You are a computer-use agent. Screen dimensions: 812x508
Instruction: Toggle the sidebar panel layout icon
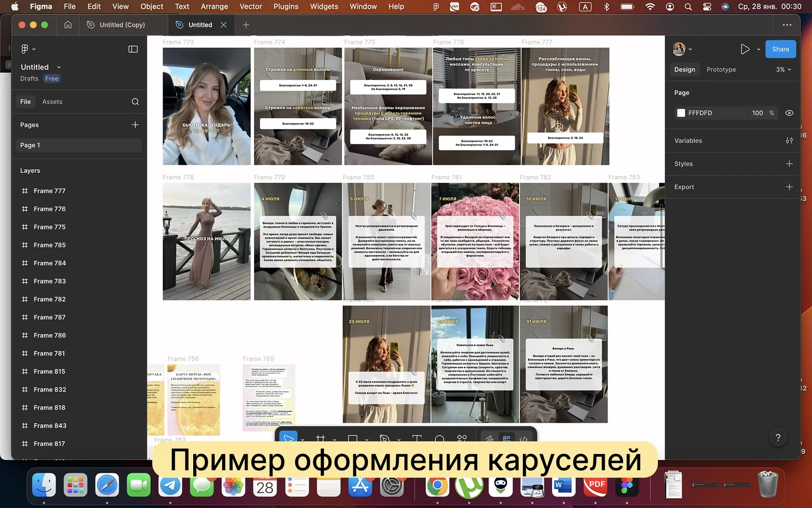[x=133, y=49]
